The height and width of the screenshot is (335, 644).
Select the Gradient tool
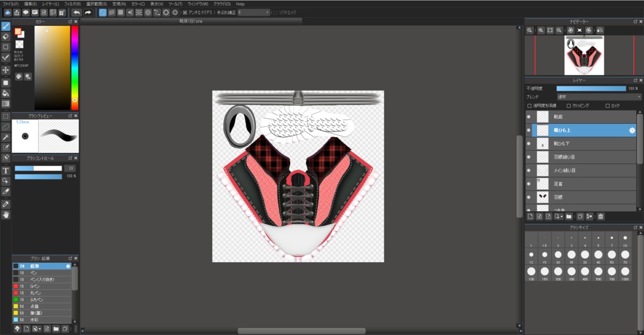pyautogui.click(x=6, y=104)
